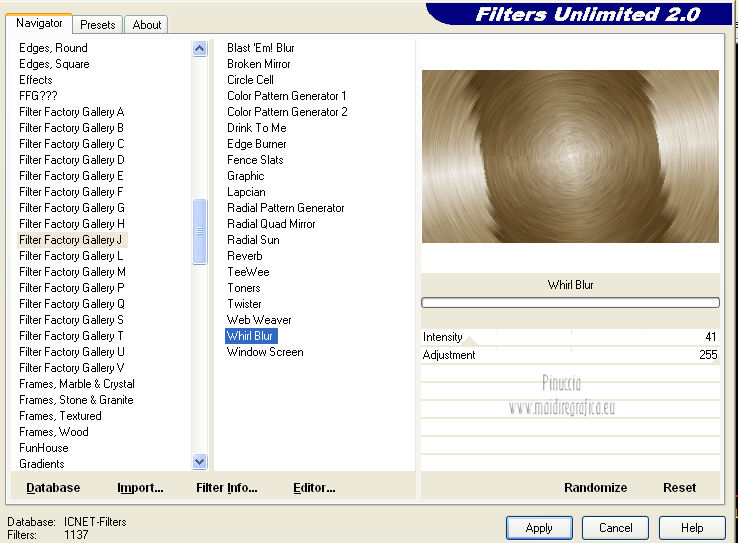The width and height of the screenshot is (738, 543).
Task: Select Filter Factory Gallery E
Action: coord(72,176)
